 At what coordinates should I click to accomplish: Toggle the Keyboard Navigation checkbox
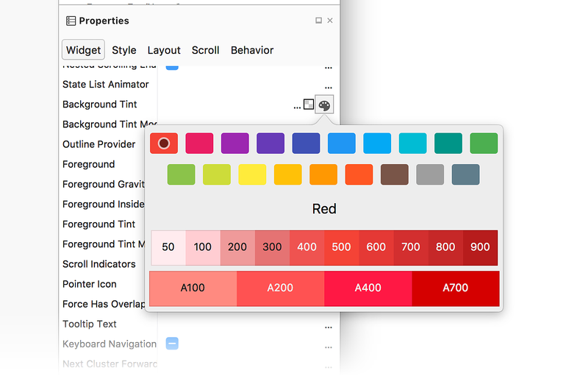172,344
